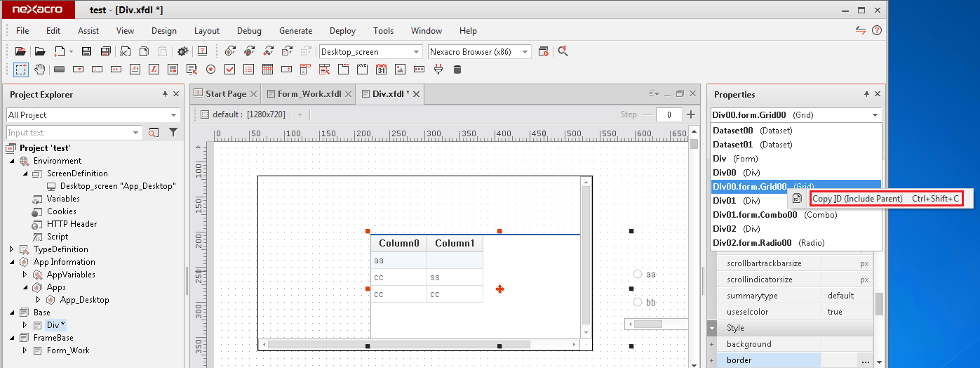Select the 'aa' radio button on canvas
Screen dimensions: 980x368
pos(638,274)
